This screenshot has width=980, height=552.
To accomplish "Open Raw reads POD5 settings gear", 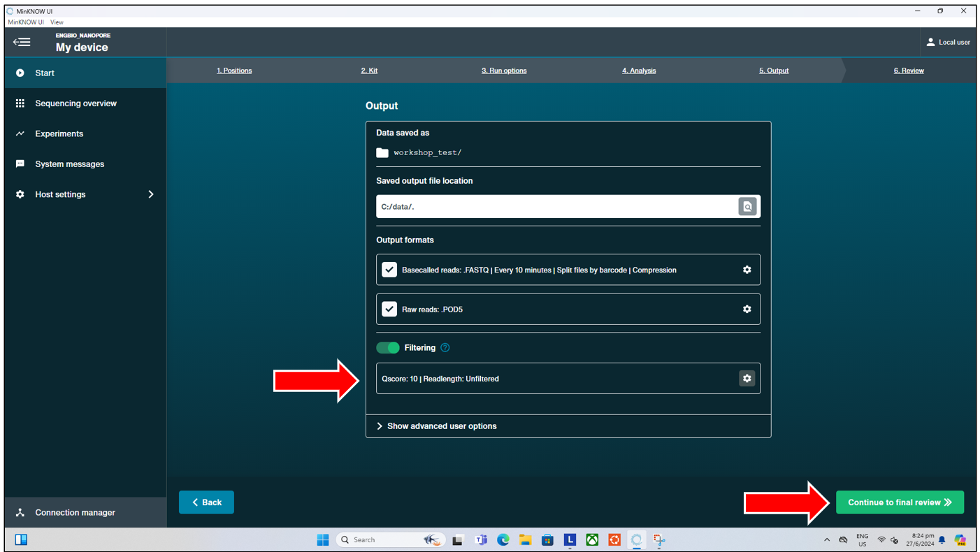I will 747,309.
